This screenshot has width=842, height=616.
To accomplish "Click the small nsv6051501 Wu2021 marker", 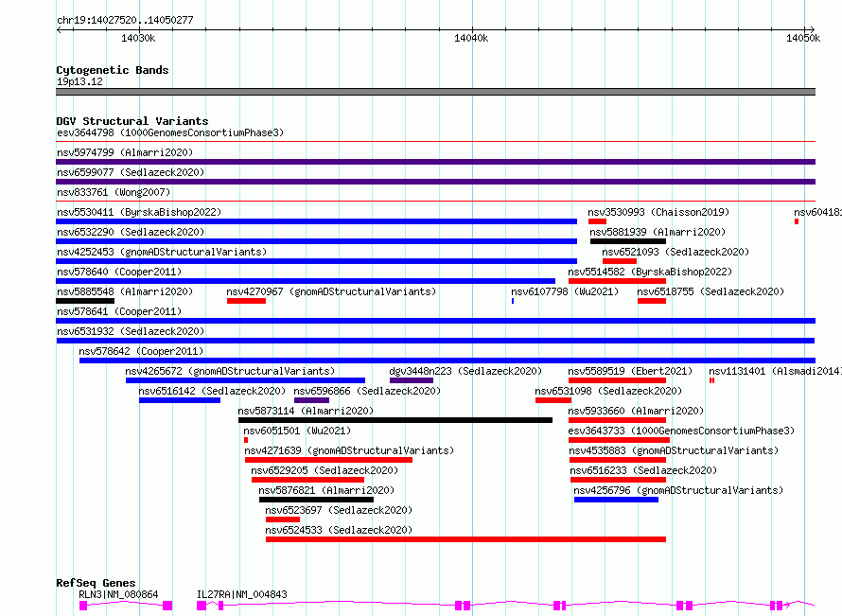I will pyautogui.click(x=246, y=440).
